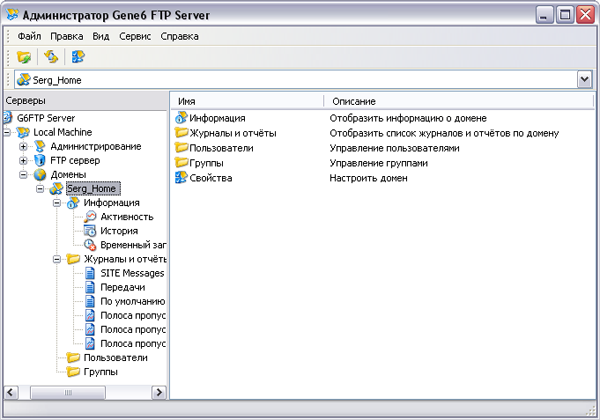
Task: Click the Свойства icon in right list
Action: tap(181, 177)
